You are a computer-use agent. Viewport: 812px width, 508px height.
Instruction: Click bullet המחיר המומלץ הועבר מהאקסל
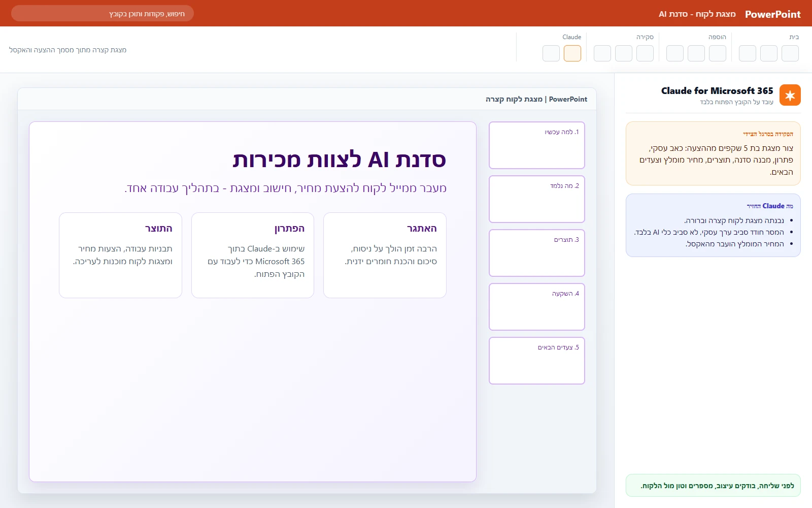735,244
